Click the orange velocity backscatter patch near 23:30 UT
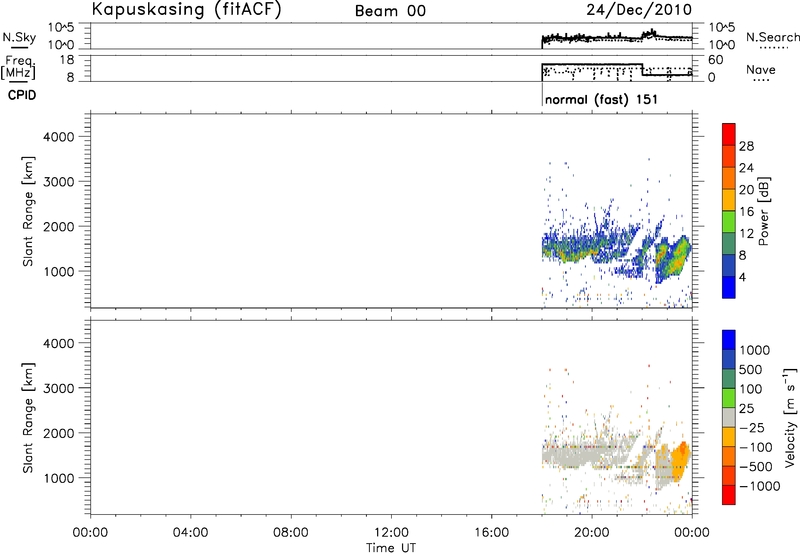This screenshot has height=554, width=800. tap(681, 461)
